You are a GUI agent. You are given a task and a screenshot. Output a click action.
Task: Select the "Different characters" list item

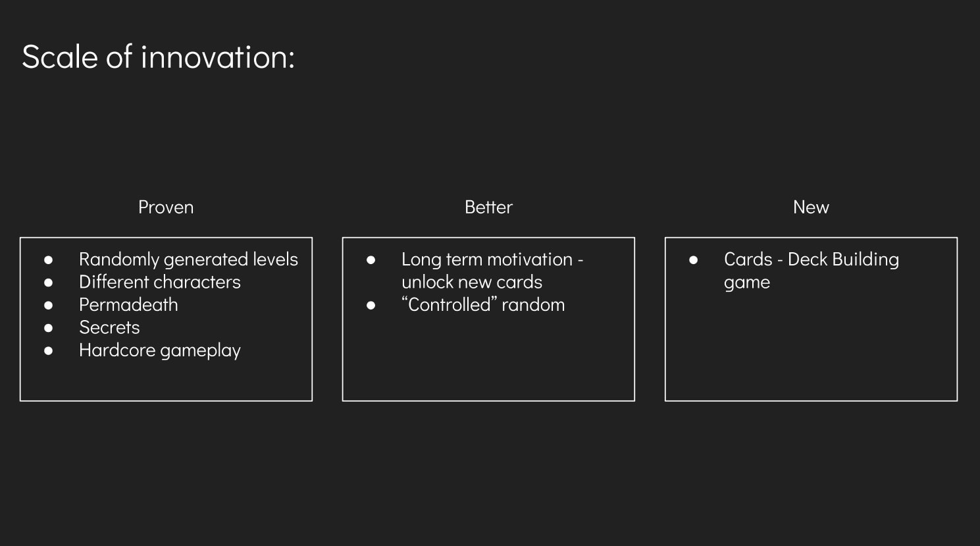click(x=160, y=282)
